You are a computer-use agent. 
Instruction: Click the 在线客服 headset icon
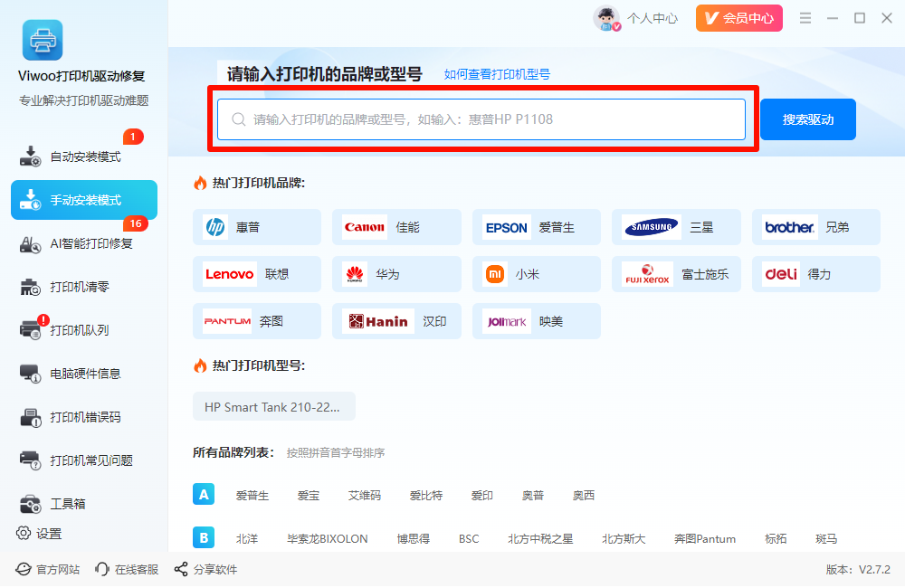(102, 570)
